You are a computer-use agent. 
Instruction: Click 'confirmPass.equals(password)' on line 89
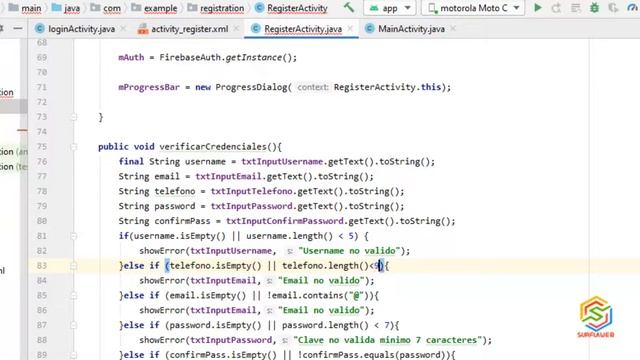374,355
